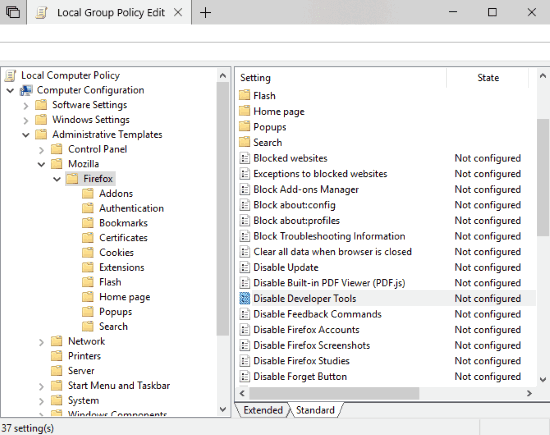550x435 pixels.
Task: Select Addons folder in tree
Action: pyautogui.click(x=116, y=194)
